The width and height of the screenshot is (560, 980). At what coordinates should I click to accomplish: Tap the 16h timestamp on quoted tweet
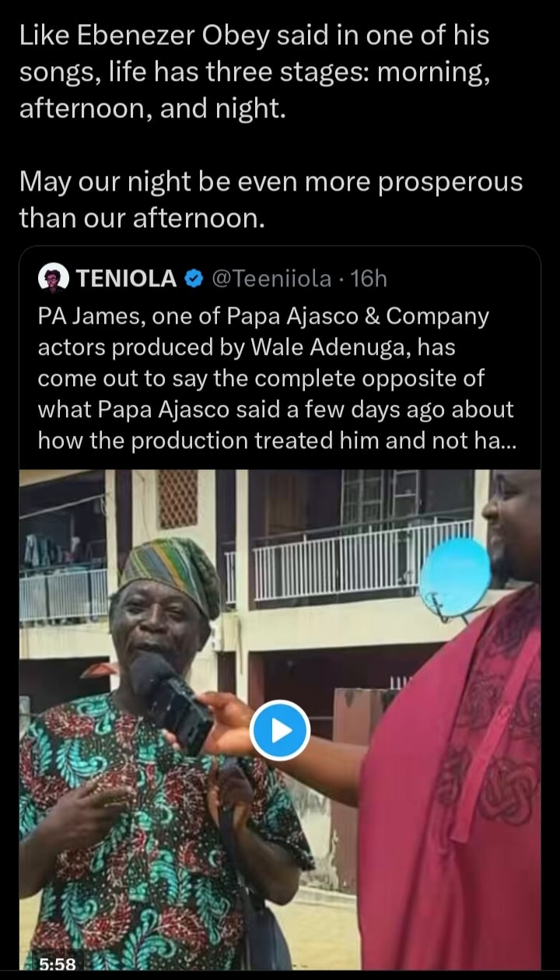(x=369, y=278)
